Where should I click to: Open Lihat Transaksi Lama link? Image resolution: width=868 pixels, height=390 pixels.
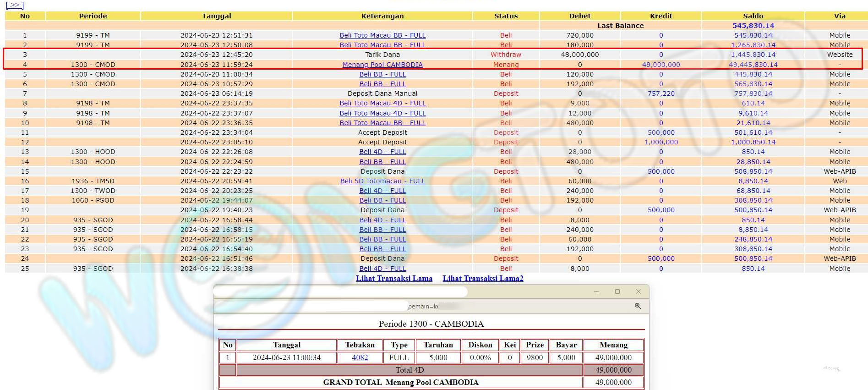click(x=394, y=278)
